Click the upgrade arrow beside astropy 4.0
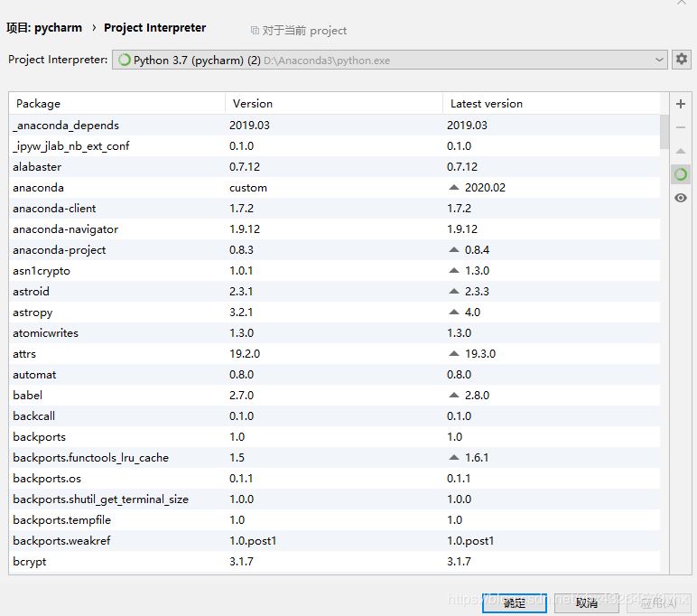 click(x=454, y=313)
